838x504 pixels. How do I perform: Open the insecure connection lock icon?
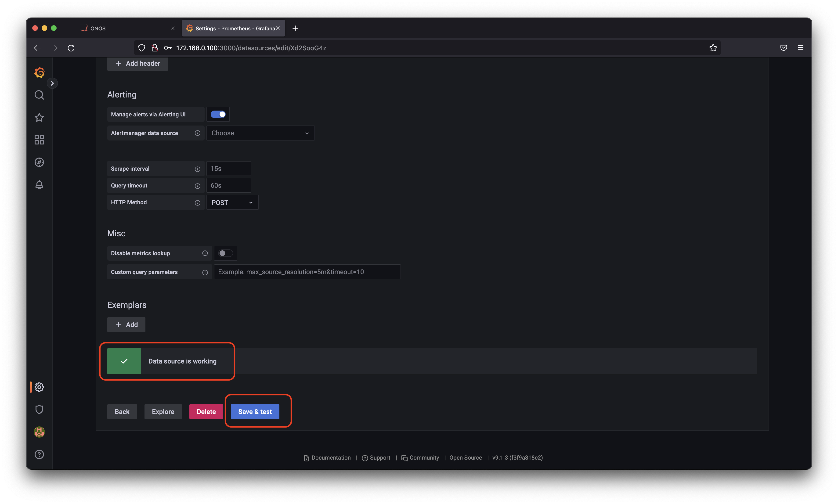click(155, 48)
